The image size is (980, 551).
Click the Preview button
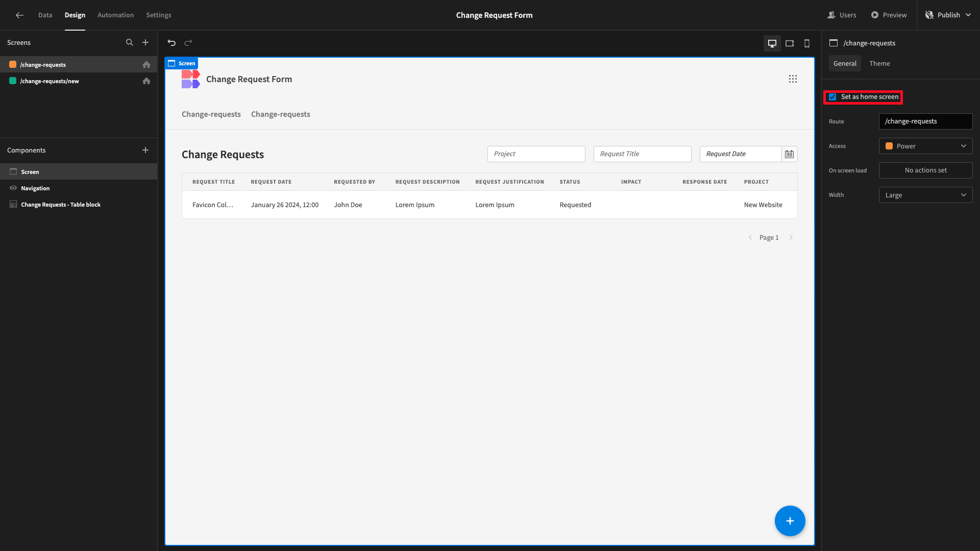point(889,15)
